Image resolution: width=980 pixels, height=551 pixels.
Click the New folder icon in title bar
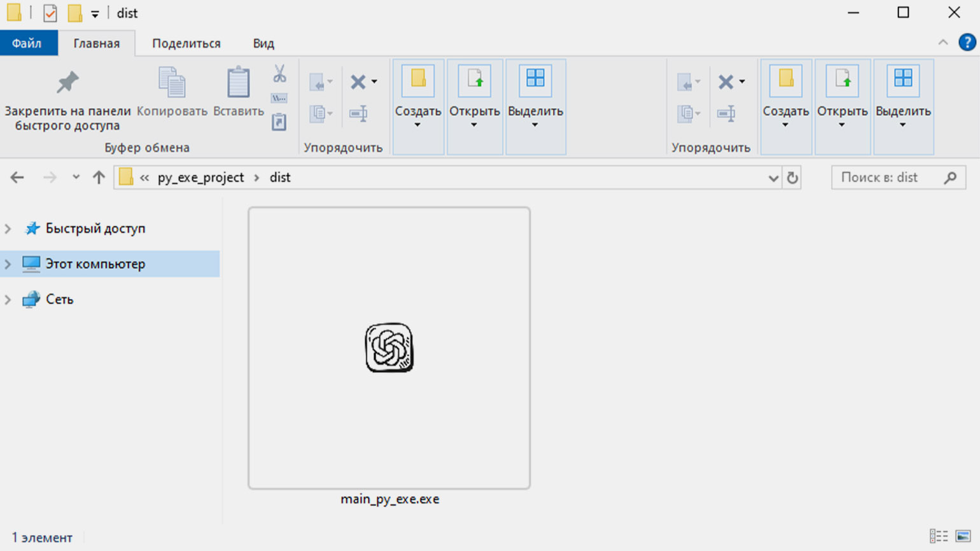[x=75, y=13]
